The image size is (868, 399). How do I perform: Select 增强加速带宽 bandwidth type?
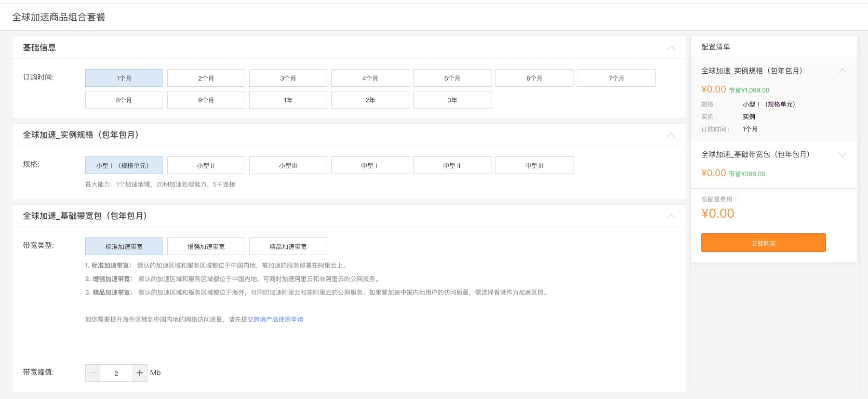click(x=206, y=247)
